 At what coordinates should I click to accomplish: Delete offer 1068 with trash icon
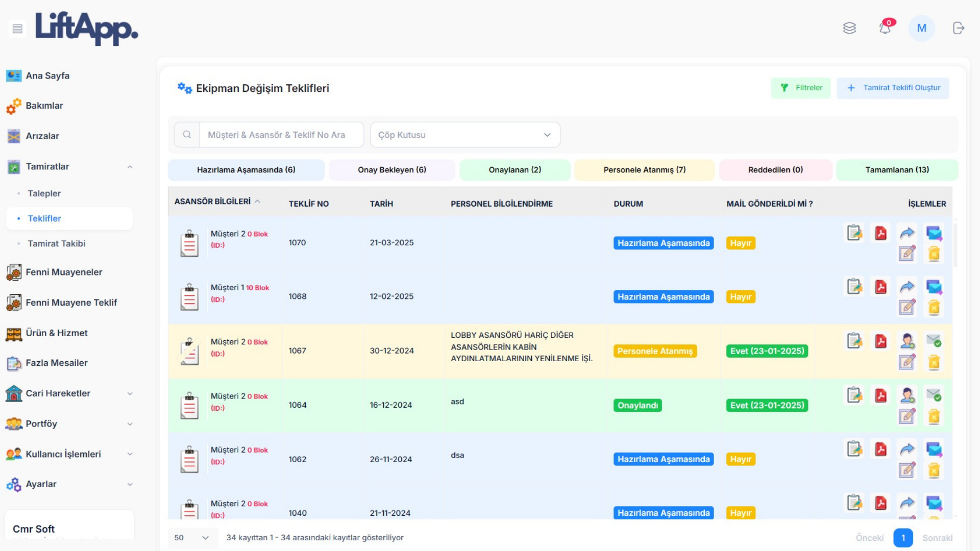coord(934,307)
